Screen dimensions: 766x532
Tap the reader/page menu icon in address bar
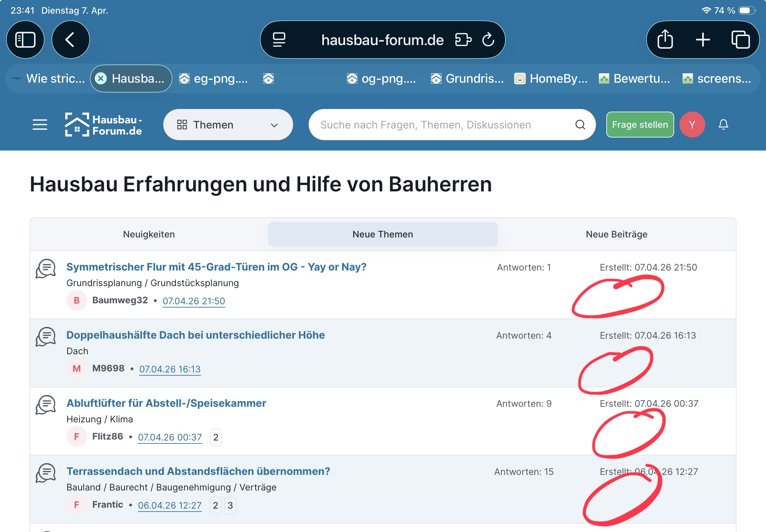tap(279, 40)
